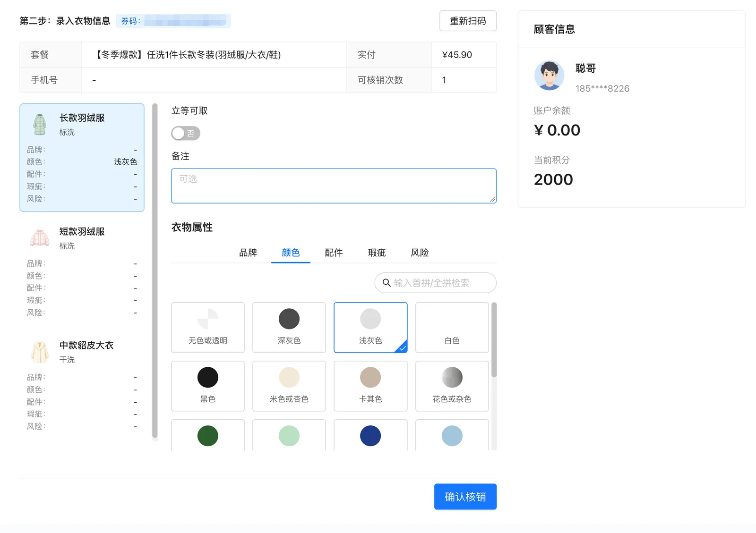Select the 长款羽绒服 garment icon
The height and width of the screenshot is (533, 756).
(40, 124)
